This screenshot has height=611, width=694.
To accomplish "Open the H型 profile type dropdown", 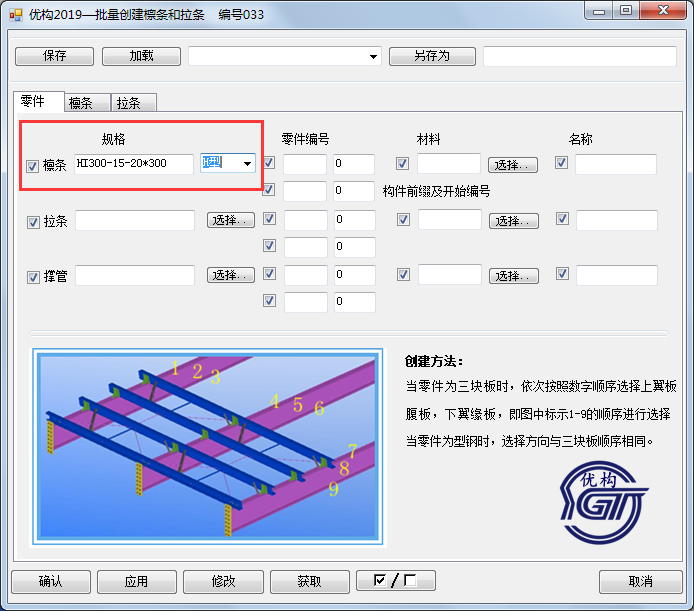I will (x=247, y=164).
